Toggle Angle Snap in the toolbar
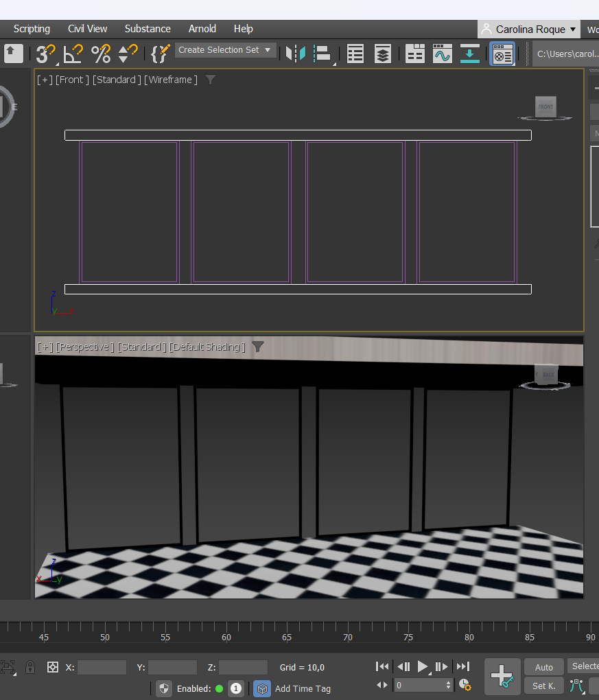Image resolution: width=599 pixels, height=700 pixels. 73,54
